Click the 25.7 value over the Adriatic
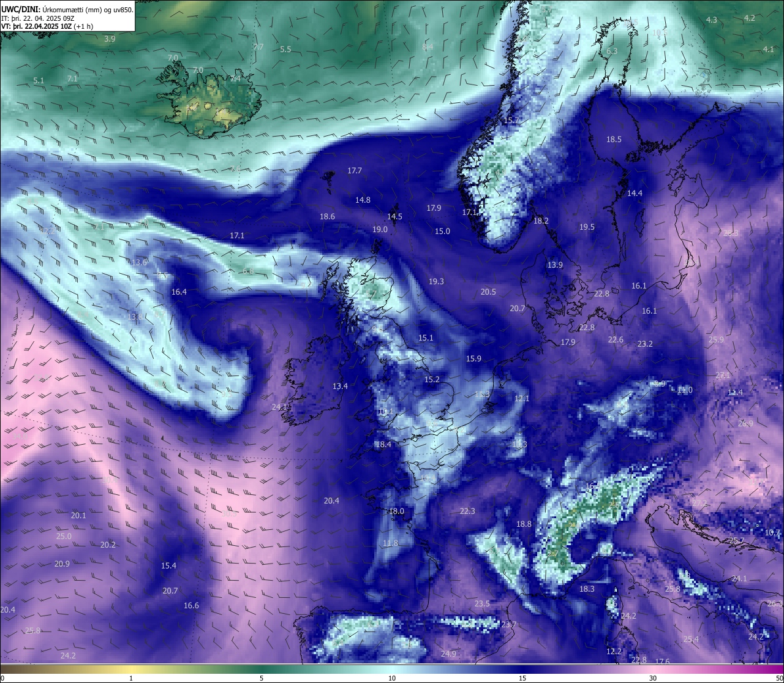784x683 pixels. 736,541
